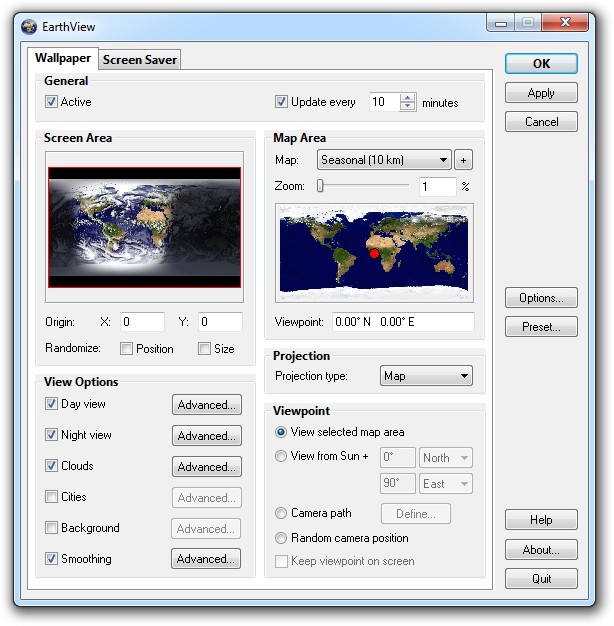The width and height of the screenshot is (614, 626).
Task: Open the East direction dropdown
Action: 446,484
